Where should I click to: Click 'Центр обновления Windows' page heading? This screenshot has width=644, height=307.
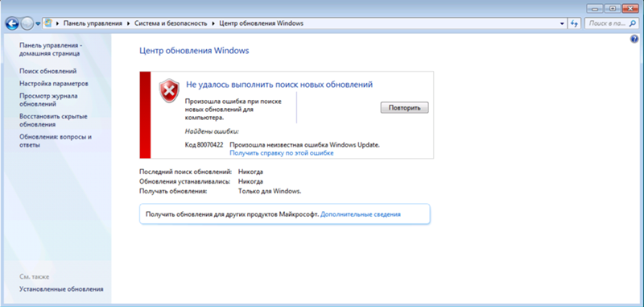tap(194, 51)
